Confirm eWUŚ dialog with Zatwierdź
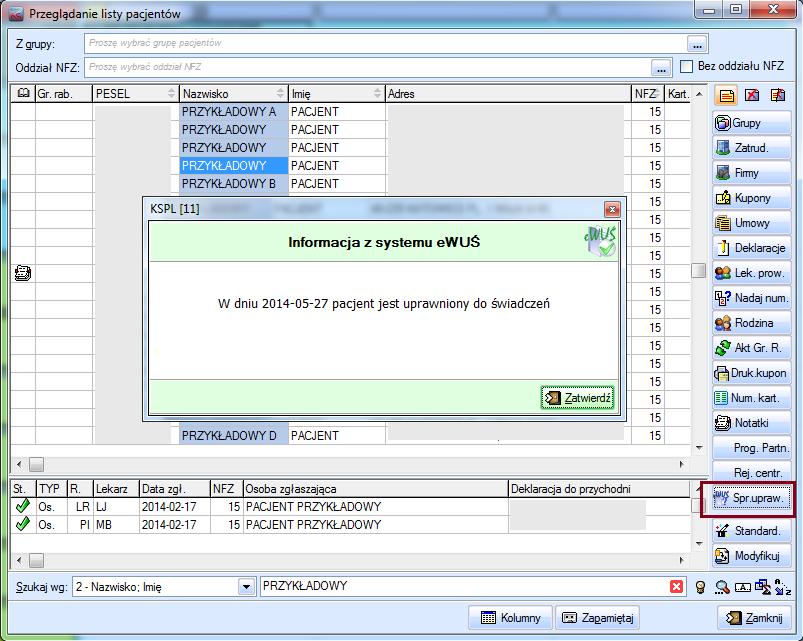This screenshot has height=641, width=803. coord(577,398)
